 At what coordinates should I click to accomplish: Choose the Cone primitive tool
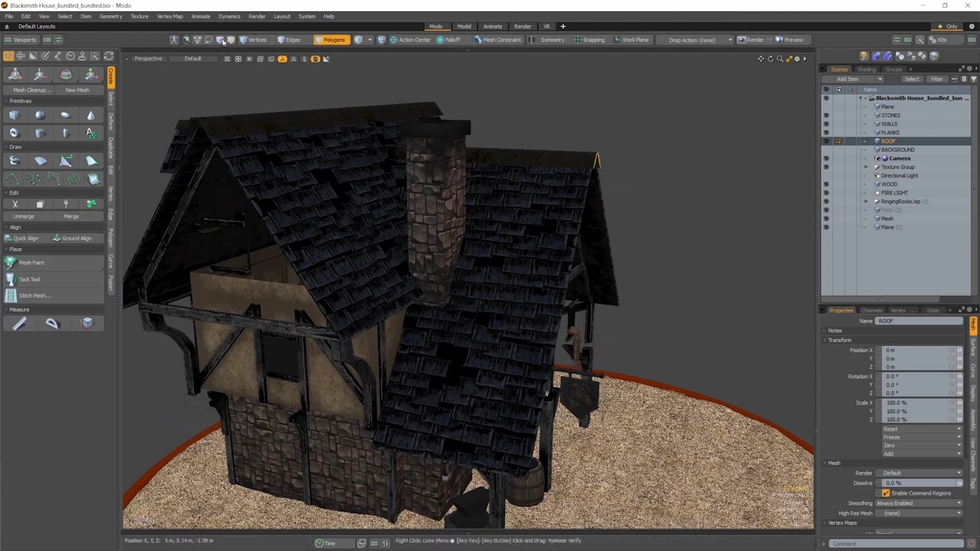91,116
